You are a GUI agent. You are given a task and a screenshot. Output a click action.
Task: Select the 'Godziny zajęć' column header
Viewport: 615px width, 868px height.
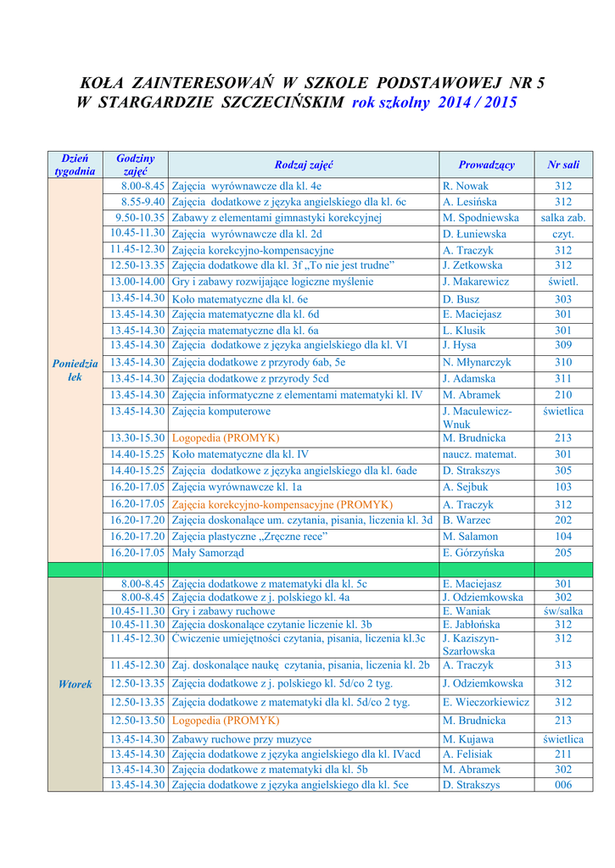(x=135, y=164)
